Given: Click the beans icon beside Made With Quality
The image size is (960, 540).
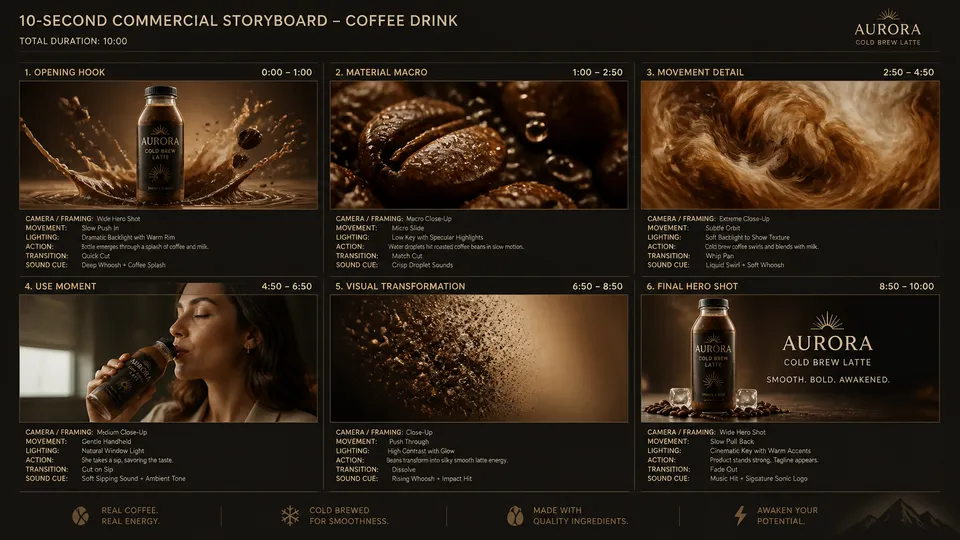Looking at the screenshot, I should click(x=516, y=516).
